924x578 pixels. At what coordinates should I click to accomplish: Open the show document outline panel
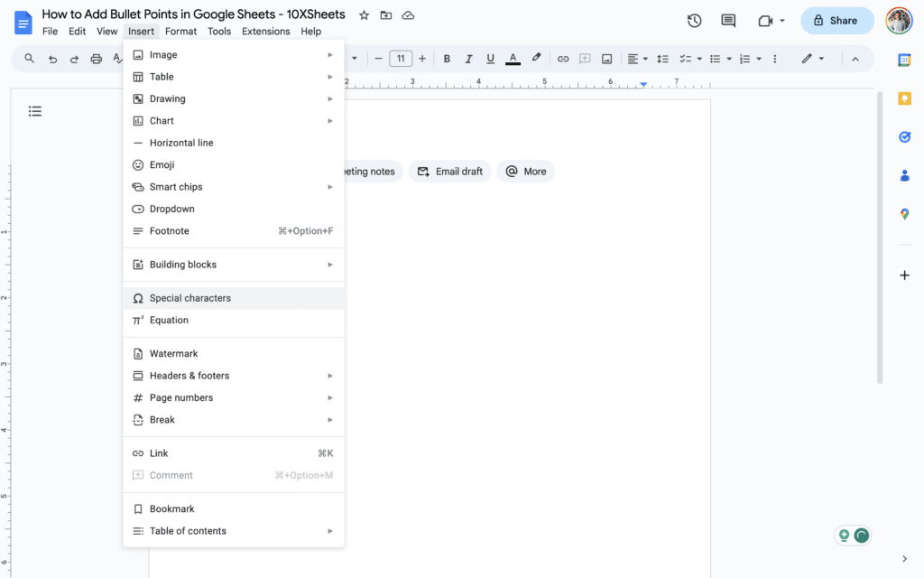[x=35, y=111]
